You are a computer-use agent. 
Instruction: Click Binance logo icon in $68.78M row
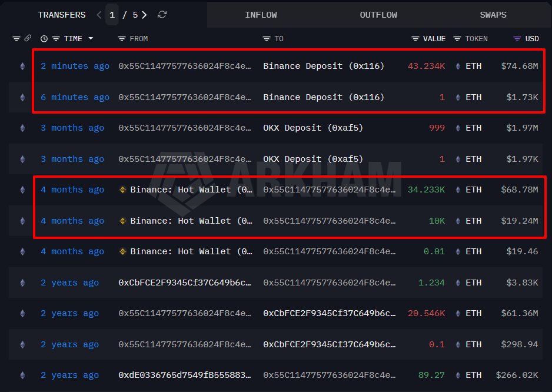pyautogui.click(x=122, y=190)
